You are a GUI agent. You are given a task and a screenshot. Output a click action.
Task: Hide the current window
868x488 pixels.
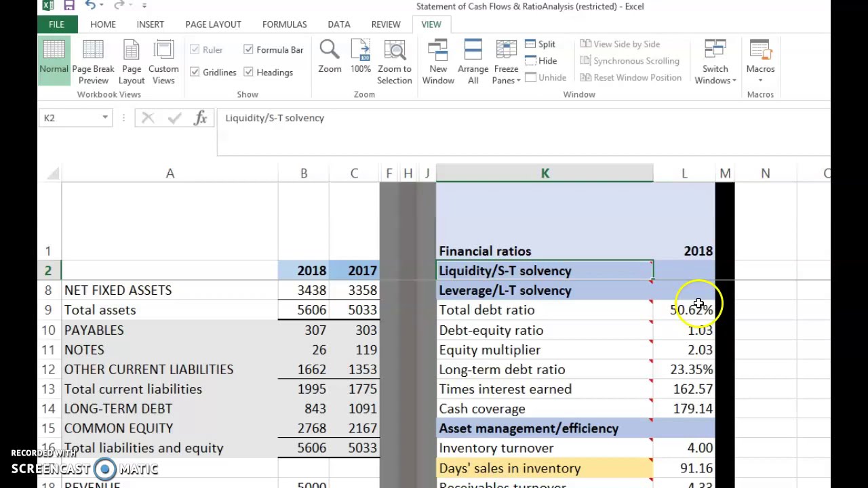(x=541, y=61)
